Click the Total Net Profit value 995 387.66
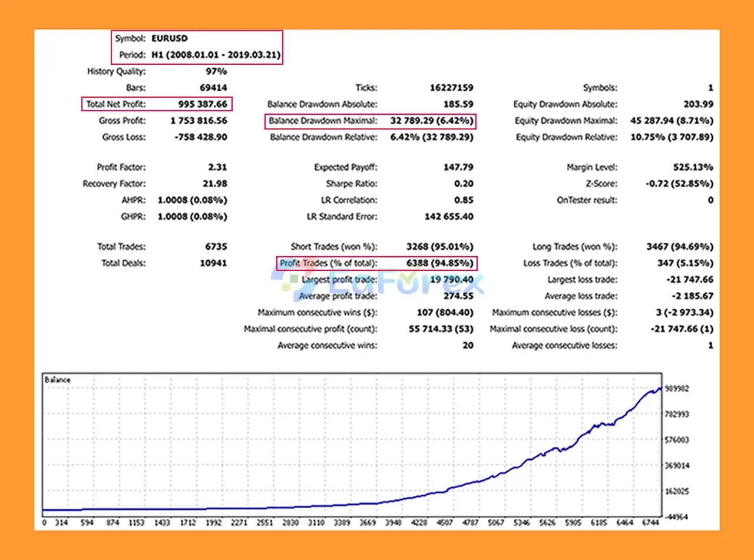754x560 pixels. coord(202,104)
